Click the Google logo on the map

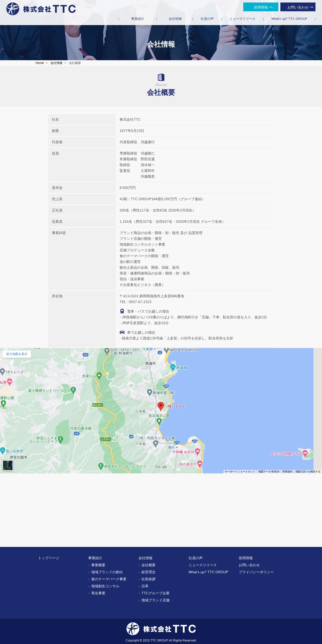tap(161, 467)
